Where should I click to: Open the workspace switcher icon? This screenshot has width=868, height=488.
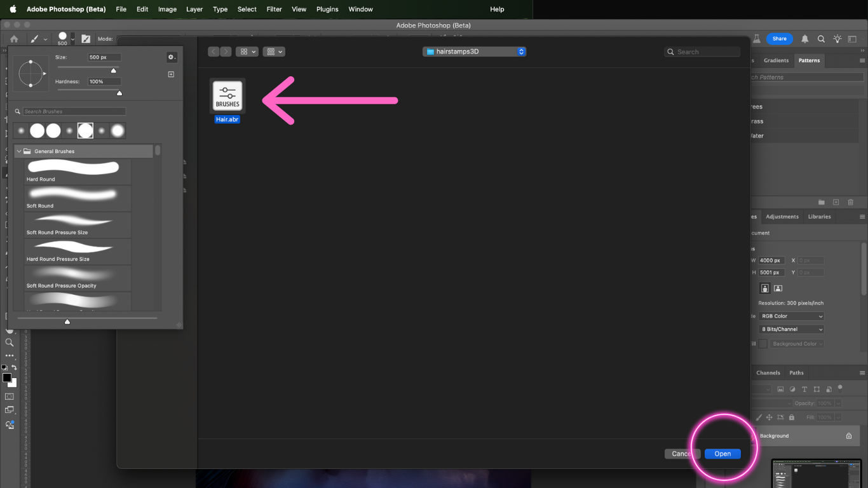(x=853, y=39)
